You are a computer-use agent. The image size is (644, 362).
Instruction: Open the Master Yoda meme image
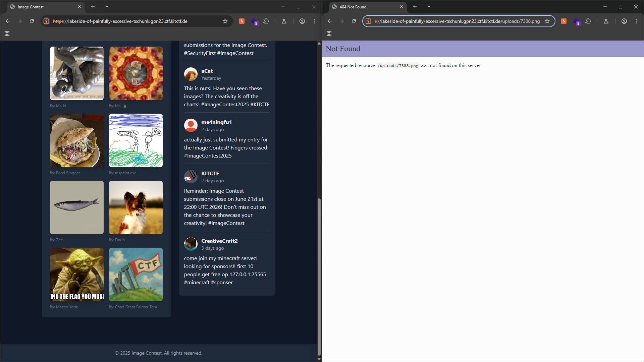77,275
